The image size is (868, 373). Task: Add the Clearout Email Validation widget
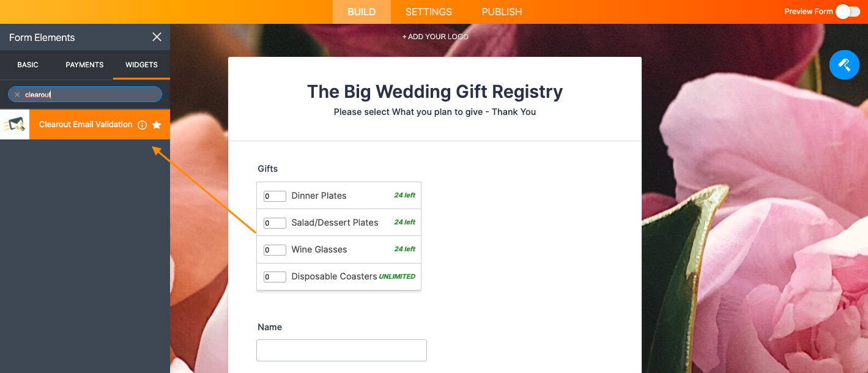86,125
